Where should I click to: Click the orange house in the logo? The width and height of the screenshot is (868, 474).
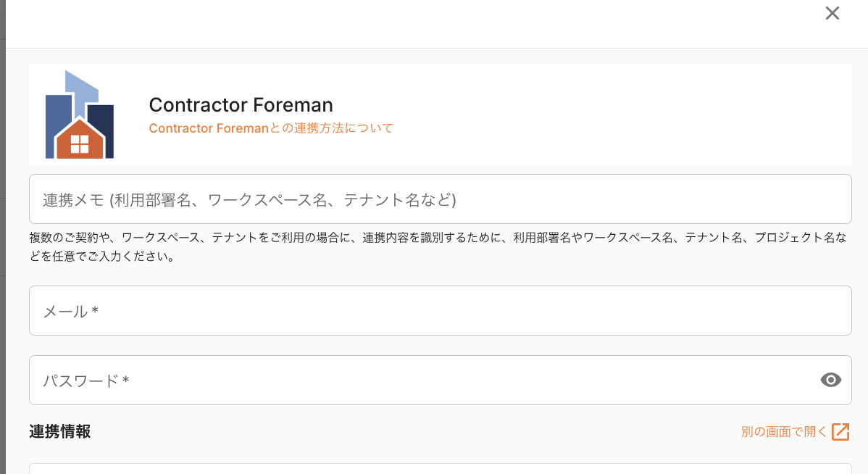tap(80, 140)
